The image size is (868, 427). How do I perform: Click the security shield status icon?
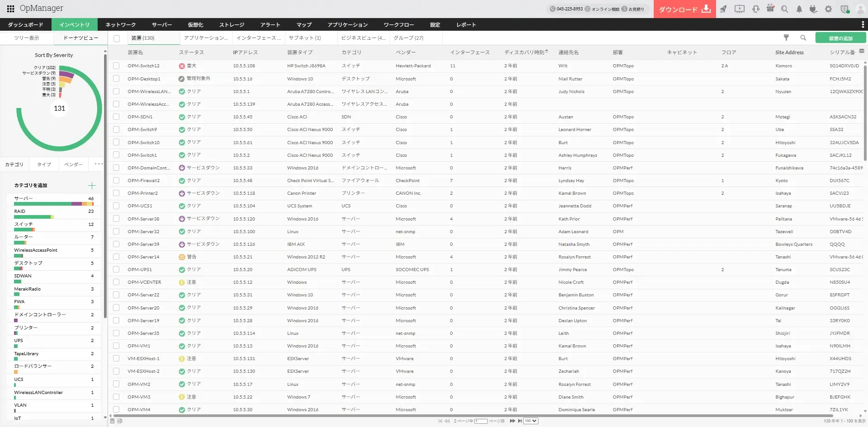tap(844, 9)
